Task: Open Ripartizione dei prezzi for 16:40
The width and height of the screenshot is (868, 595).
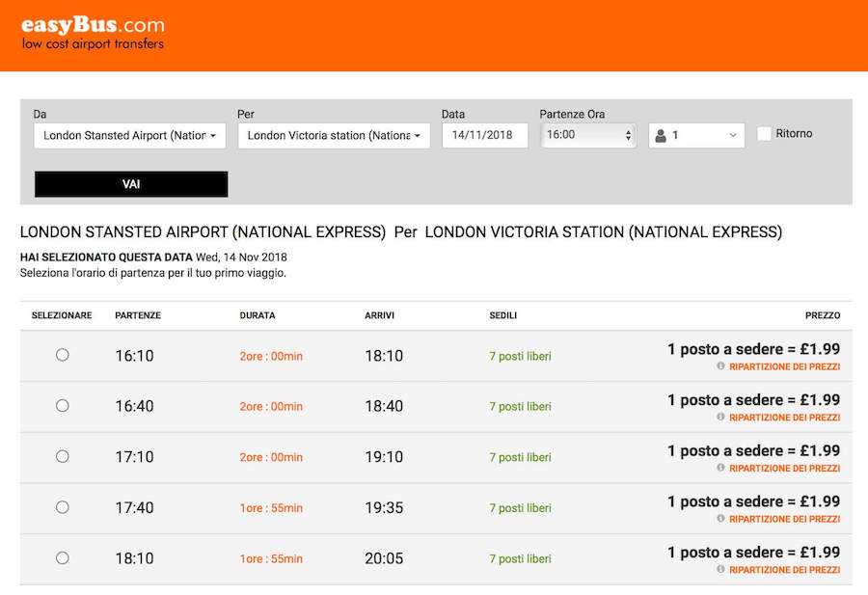Action: [x=784, y=418]
